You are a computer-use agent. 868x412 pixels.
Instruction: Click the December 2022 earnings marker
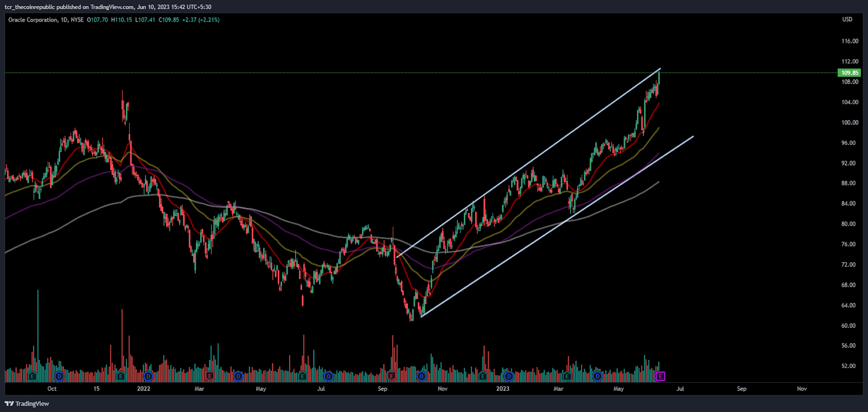pyautogui.click(x=482, y=376)
